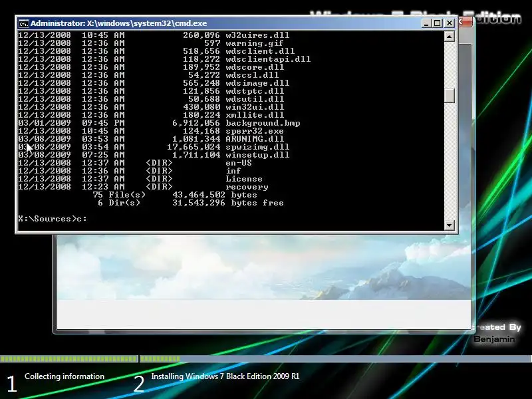This screenshot has height=399, width=532.
Task: Click the wdscsl.dll file entry
Action: point(252,75)
